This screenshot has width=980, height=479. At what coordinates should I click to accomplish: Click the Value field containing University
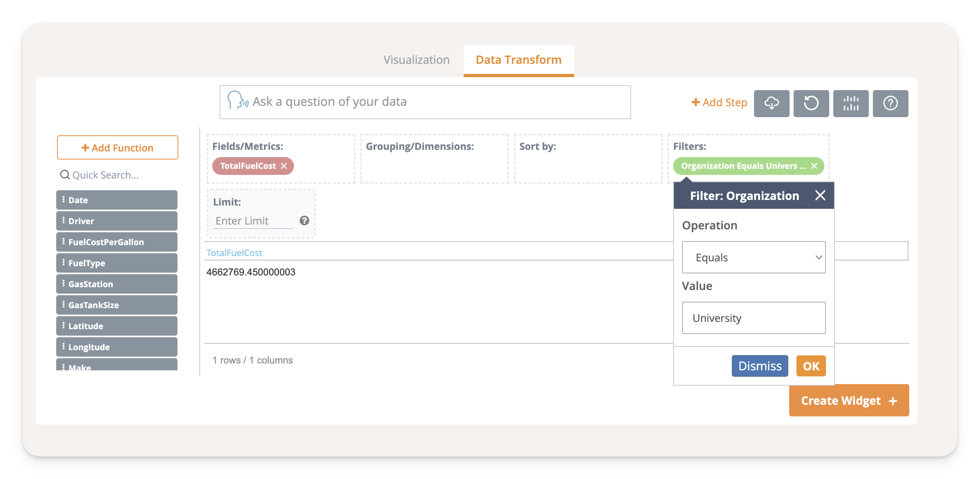click(x=753, y=318)
